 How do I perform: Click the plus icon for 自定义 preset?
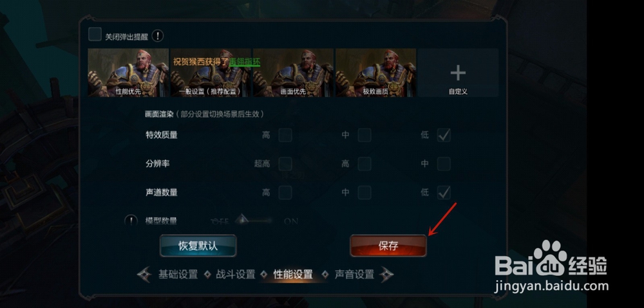click(458, 73)
